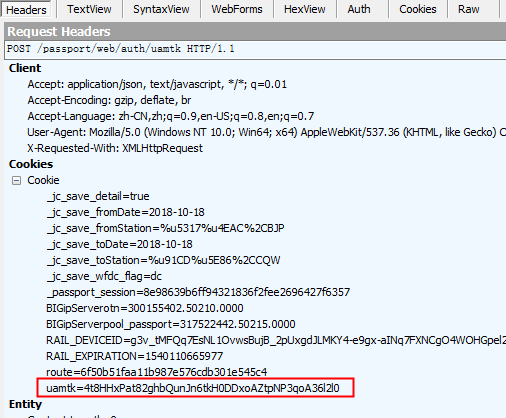
Task: Select the Request Headers title bar
Action: (255, 32)
